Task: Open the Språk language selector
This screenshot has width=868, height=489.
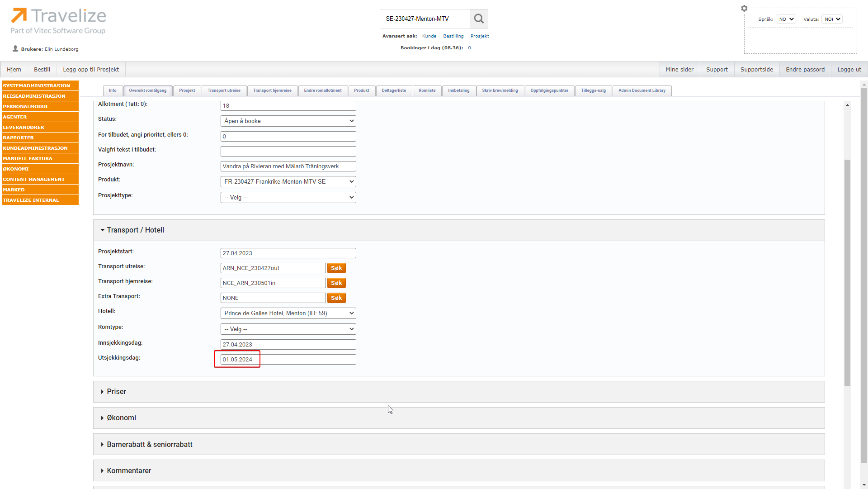Action: 786,19
